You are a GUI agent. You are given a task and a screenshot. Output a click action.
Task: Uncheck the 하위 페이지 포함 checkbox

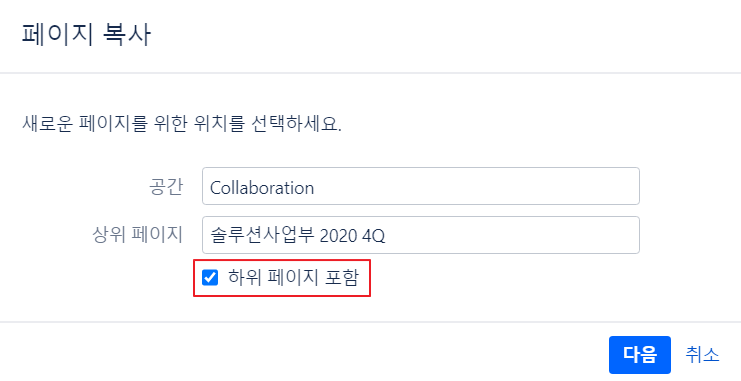[210, 277]
